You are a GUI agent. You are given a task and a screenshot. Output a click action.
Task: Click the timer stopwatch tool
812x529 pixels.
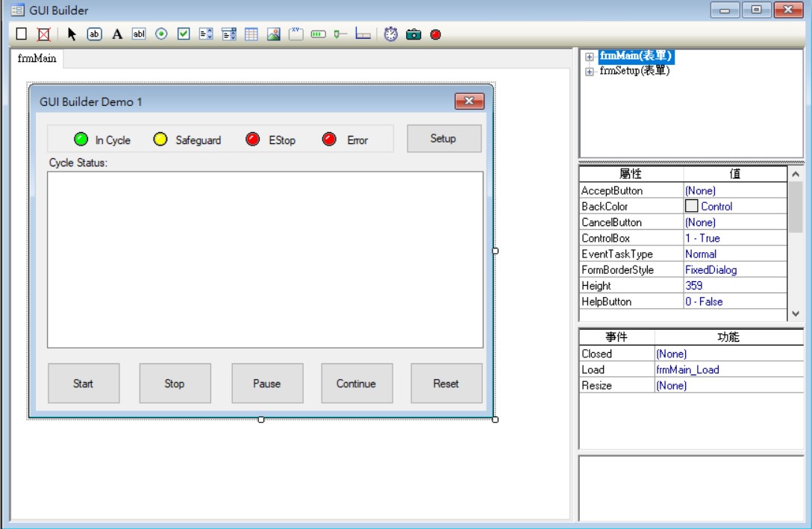(391, 34)
